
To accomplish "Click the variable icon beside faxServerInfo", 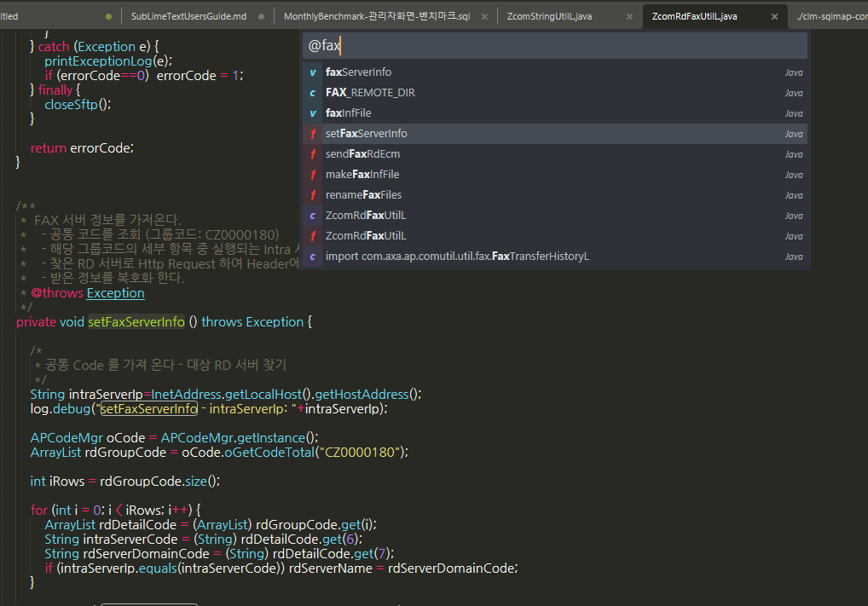I will coord(313,72).
